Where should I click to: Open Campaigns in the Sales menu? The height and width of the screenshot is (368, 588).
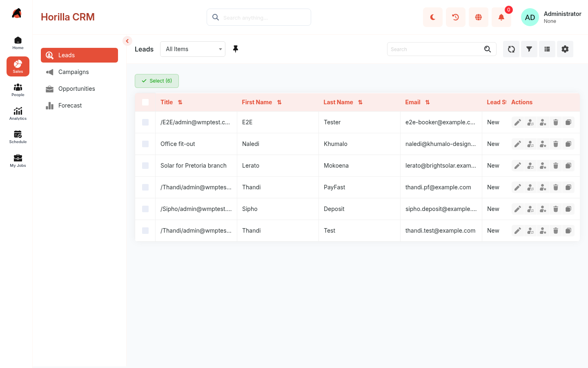pos(79,72)
